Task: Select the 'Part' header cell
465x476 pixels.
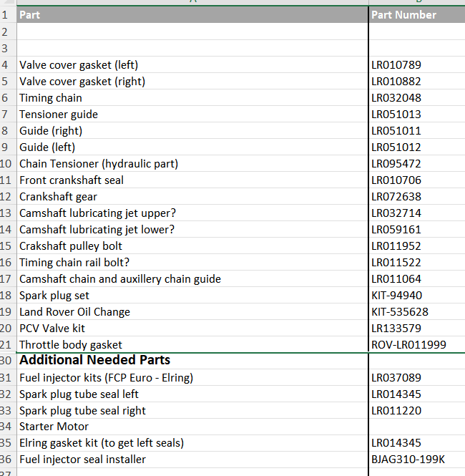Action: pos(192,14)
